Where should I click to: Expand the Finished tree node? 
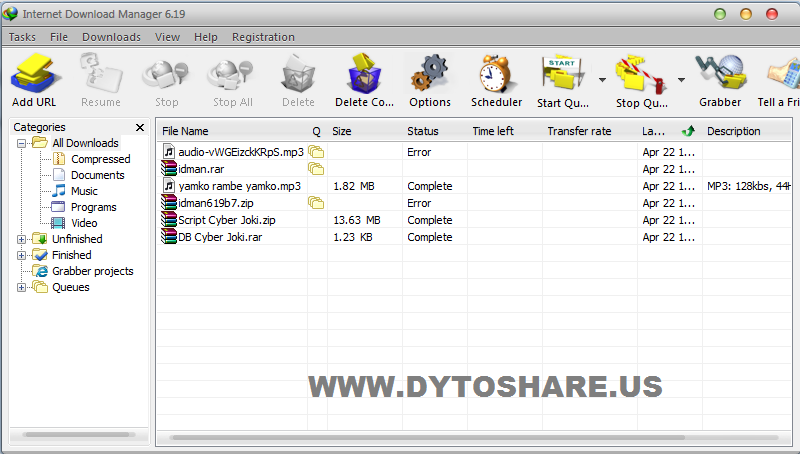coord(21,255)
